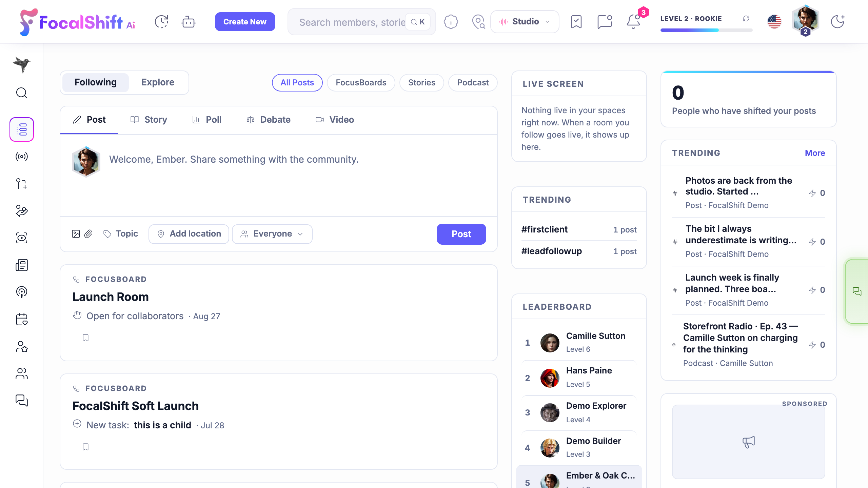Open the sidebar search icon
Image resolution: width=868 pixels, height=488 pixels.
click(22, 93)
